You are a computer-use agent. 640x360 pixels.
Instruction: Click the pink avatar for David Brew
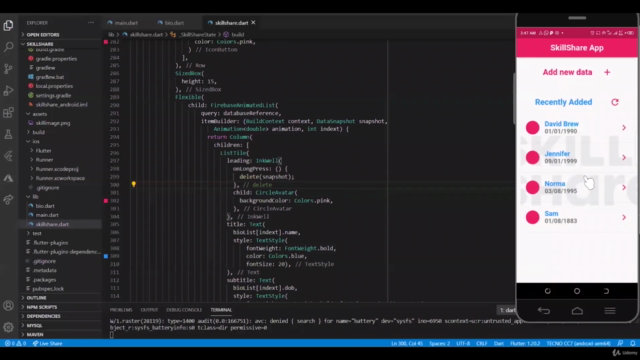click(x=532, y=127)
